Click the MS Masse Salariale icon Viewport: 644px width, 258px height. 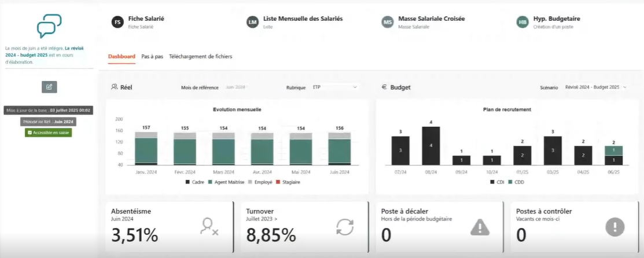tap(388, 22)
